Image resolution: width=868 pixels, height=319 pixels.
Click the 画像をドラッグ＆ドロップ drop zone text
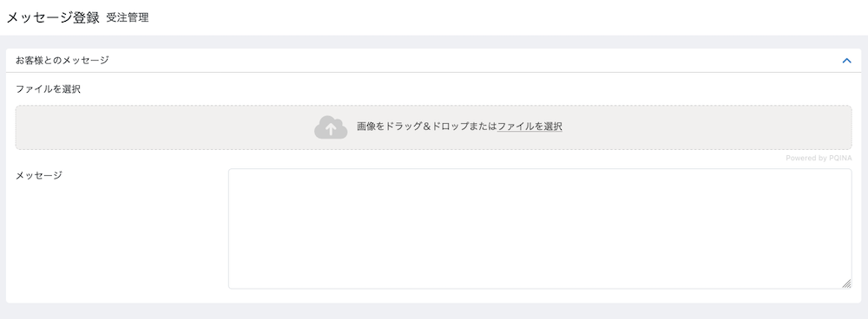[x=427, y=127]
